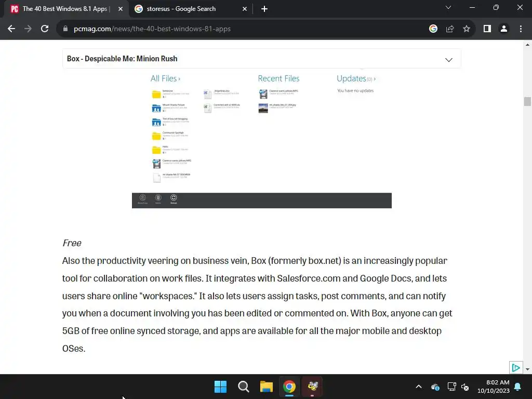Go back to previous page

click(x=11, y=29)
